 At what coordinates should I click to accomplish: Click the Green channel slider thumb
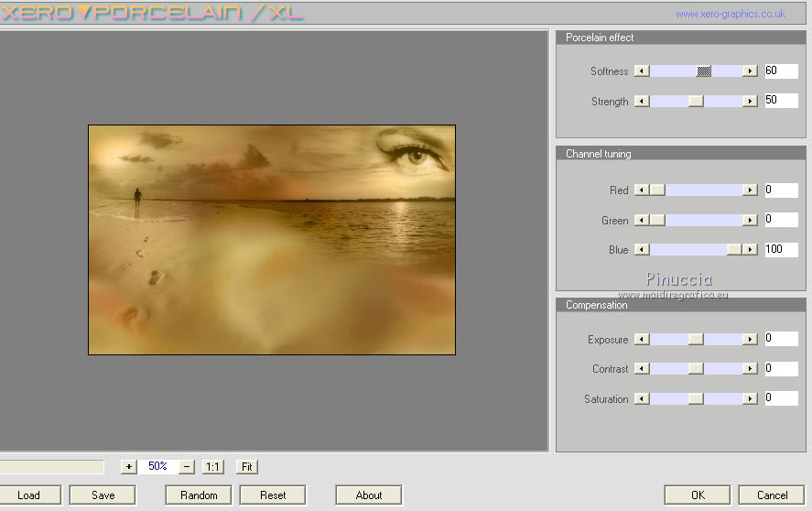click(x=657, y=221)
